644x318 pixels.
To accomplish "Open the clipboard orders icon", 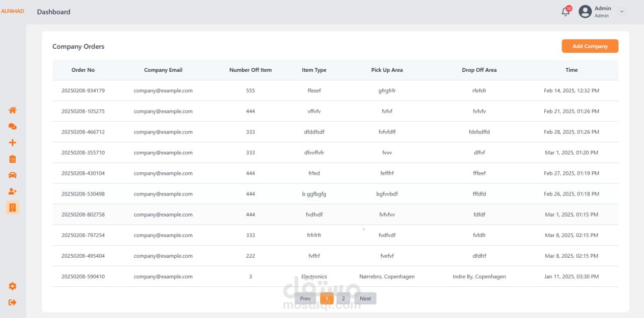I will point(13,159).
